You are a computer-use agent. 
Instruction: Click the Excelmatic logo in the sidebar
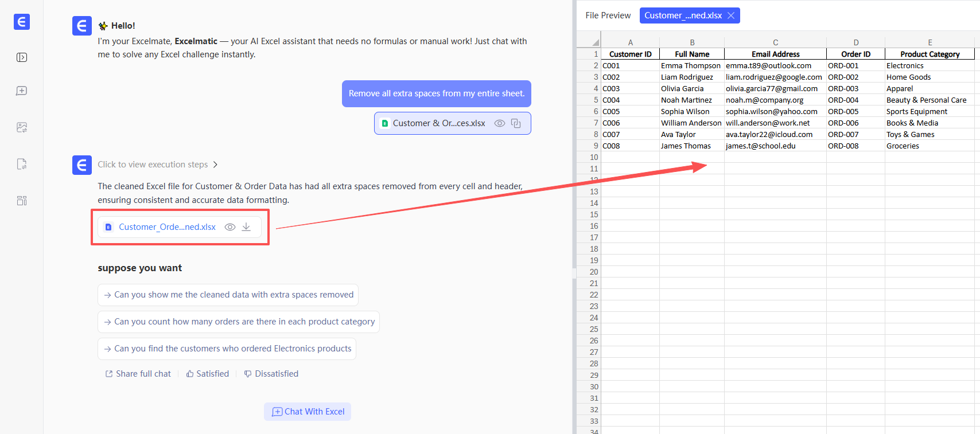tap(22, 22)
